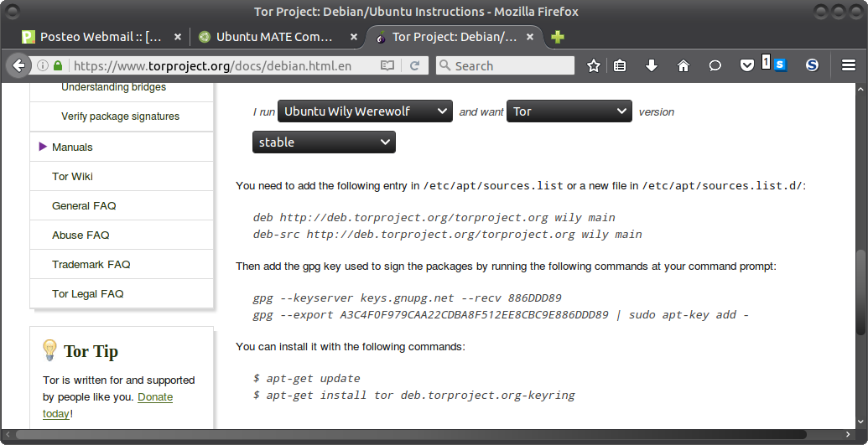Viewport: 868px width, 445px height.
Task: Open the Trademark FAQ link
Action: (91, 264)
